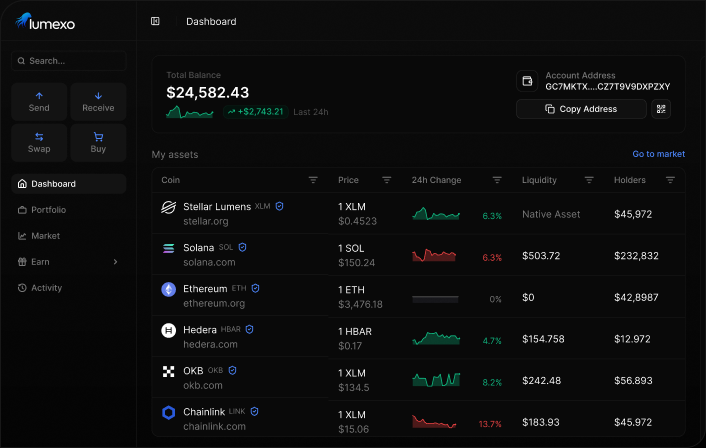
Task: Click the verified shield next to LINK
Action: click(254, 412)
